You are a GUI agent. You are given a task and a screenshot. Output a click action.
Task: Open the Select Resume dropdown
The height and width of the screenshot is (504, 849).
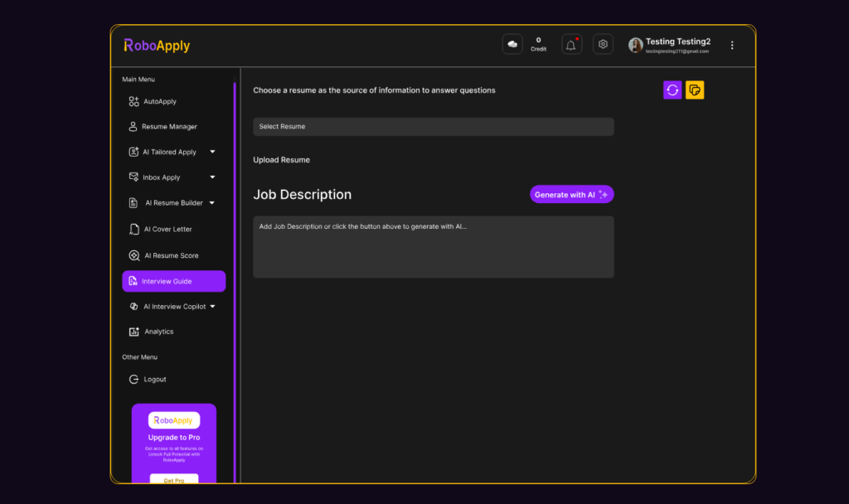click(x=433, y=127)
